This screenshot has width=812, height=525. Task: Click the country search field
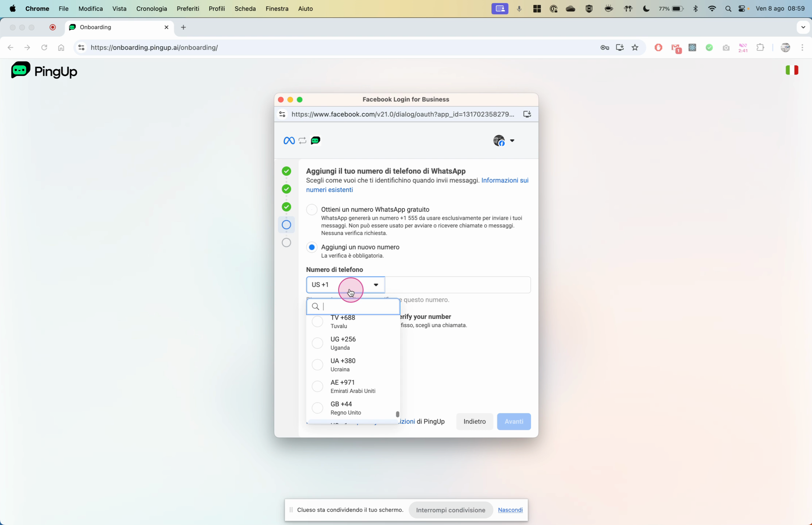click(353, 307)
